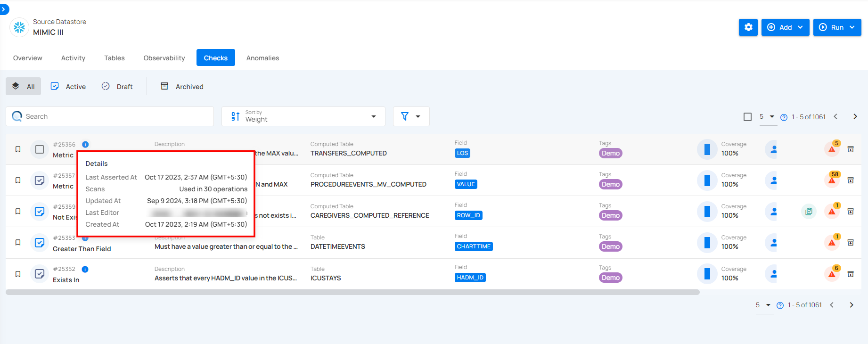Image resolution: width=868 pixels, height=344 pixels.
Task: Bookmark check #25352
Action: (x=18, y=274)
